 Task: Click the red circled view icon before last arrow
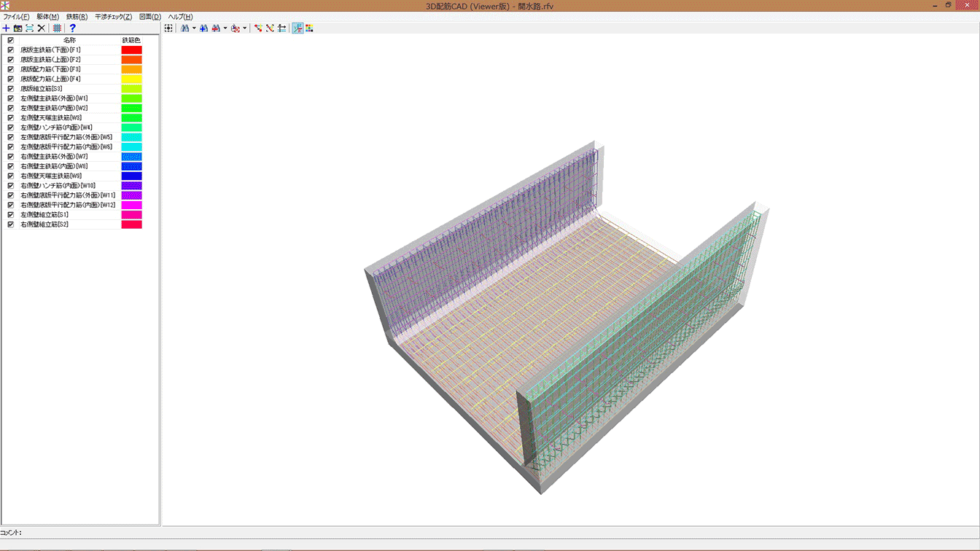235,28
